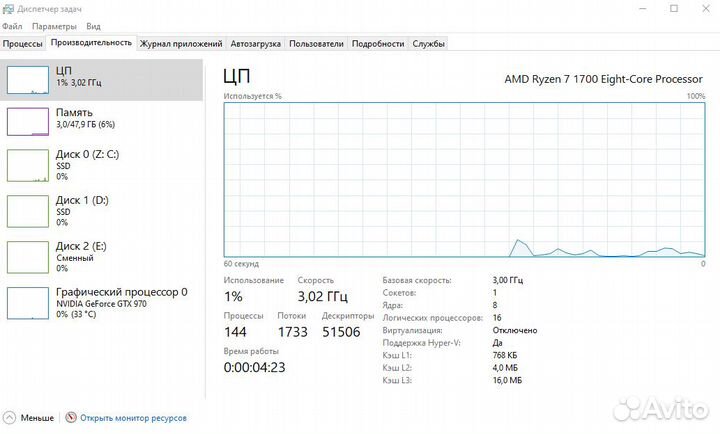
Task: Click the 1% usage value
Action: (x=233, y=297)
